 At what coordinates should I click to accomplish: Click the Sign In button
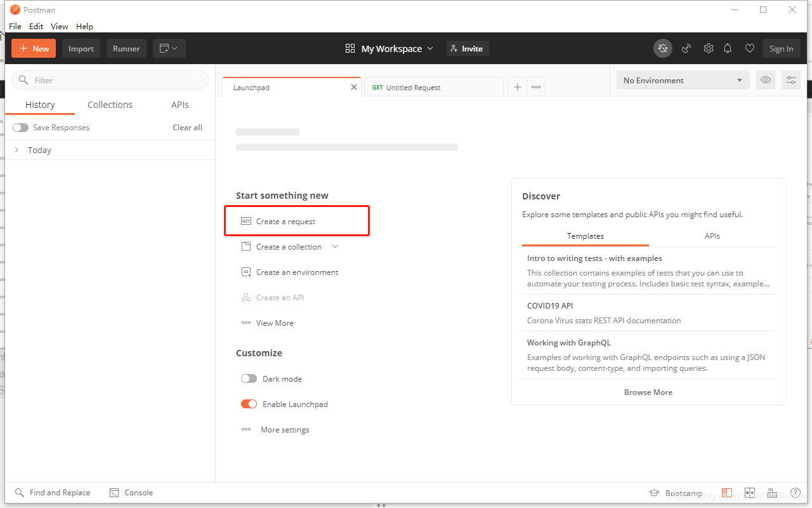(x=782, y=48)
